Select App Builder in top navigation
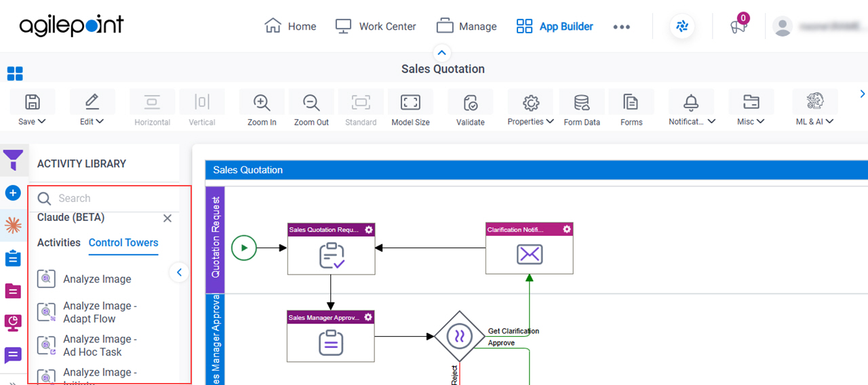The width and height of the screenshot is (868, 385). coord(555,26)
